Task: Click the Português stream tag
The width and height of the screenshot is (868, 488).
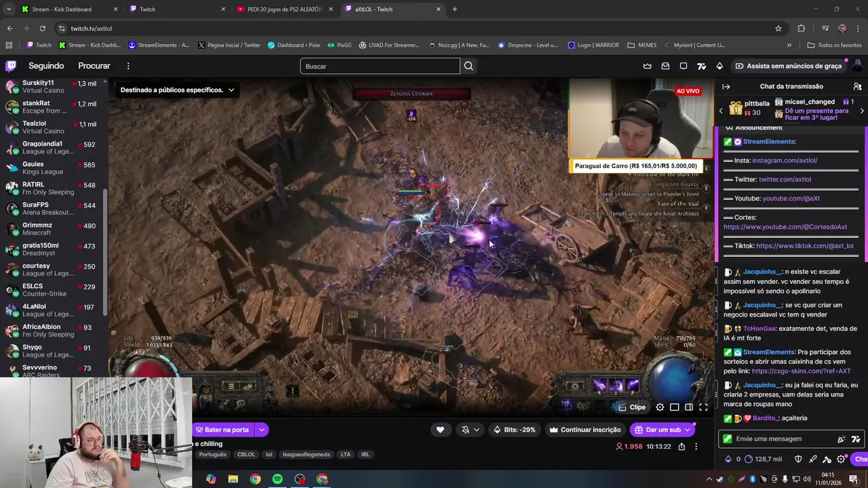Action: (213, 455)
